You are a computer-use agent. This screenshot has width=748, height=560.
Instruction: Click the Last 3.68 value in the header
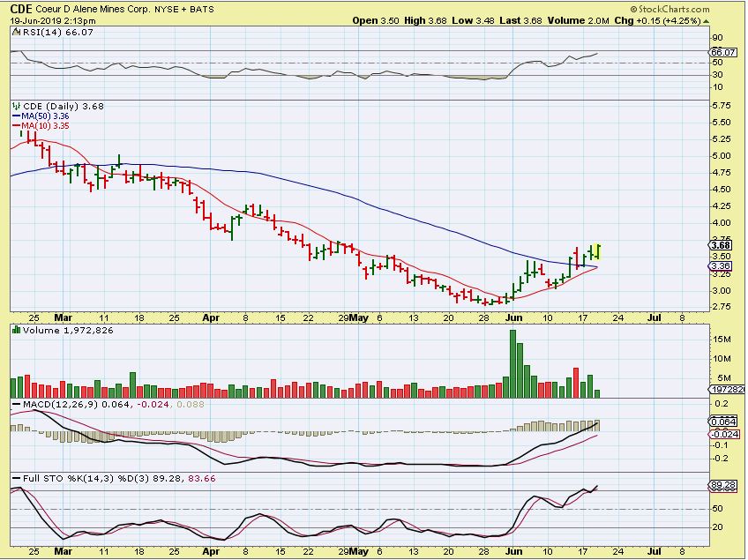521,20
